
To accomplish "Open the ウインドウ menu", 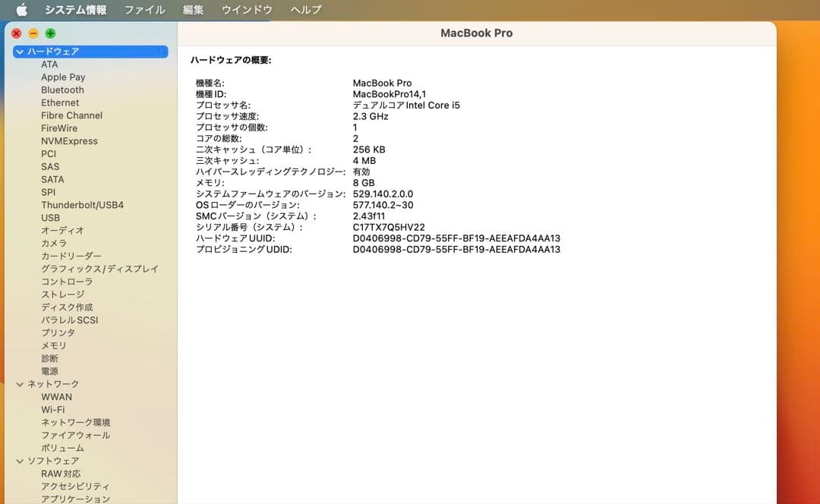I will pyautogui.click(x=247, y=10).
